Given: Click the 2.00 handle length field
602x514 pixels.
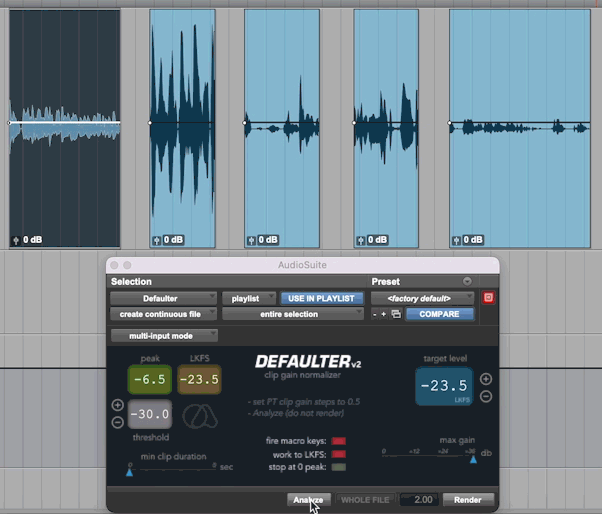Looking at the screenshot, I should [418, 500].
